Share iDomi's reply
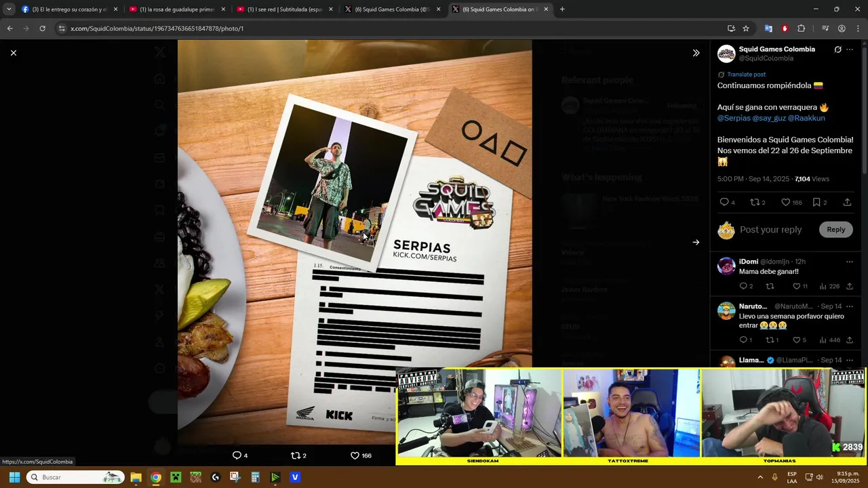The width and height of the screenshot is (868, 488). tap(849, 286)
